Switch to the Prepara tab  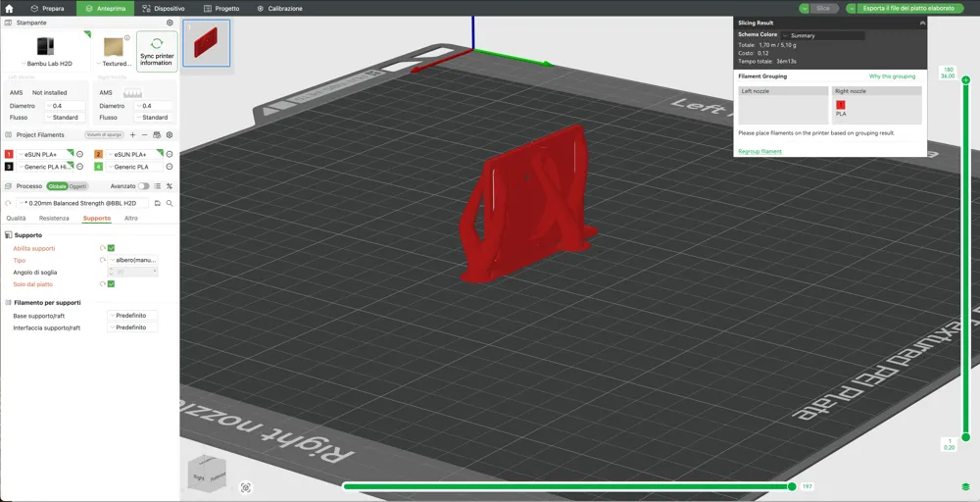coord(48,8)
